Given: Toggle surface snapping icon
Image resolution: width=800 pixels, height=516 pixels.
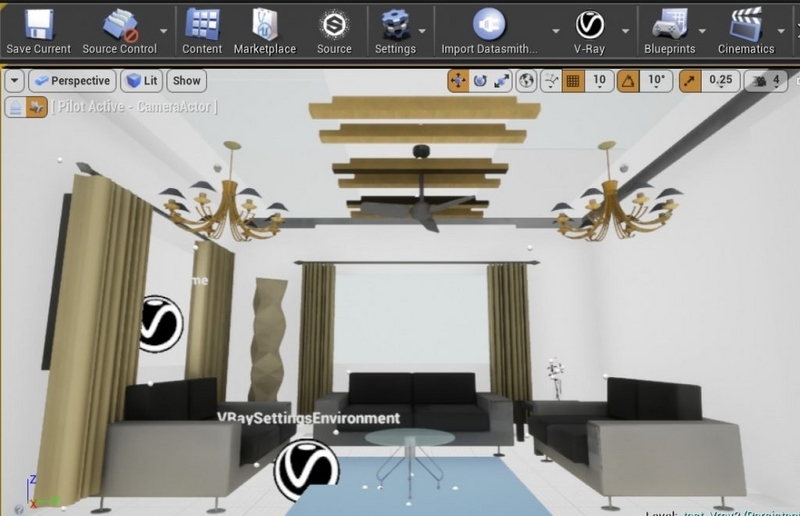Looking at the screenshot, I should [551, 81].
